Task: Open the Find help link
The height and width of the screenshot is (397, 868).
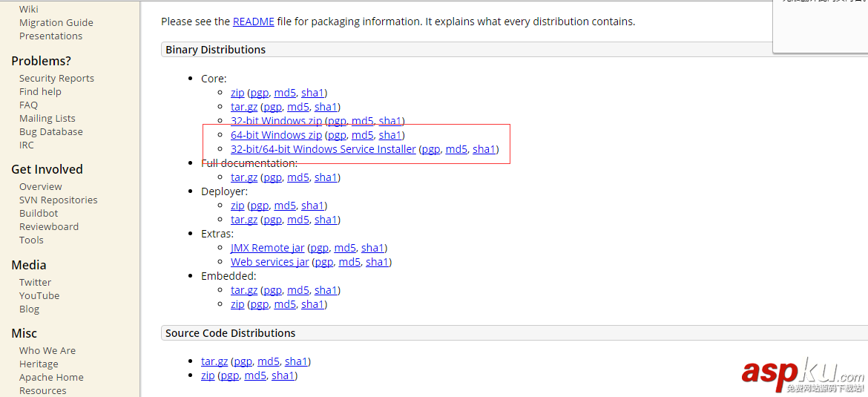Action: click(40, 91)
